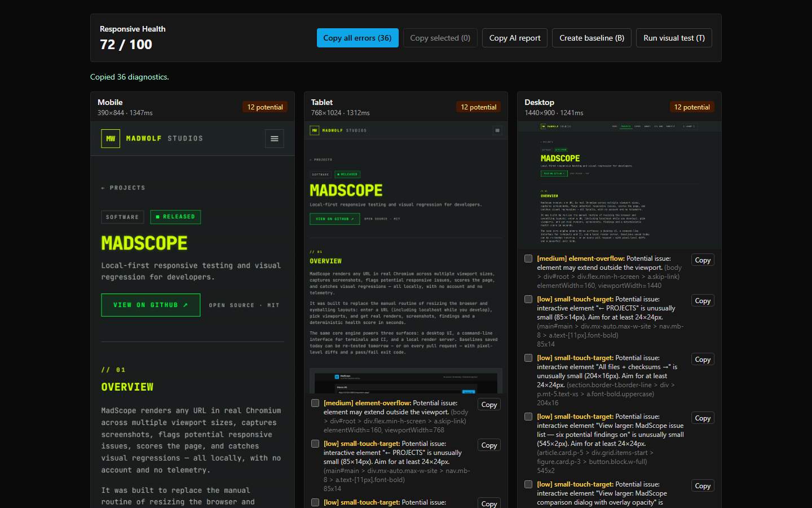Check Tablet element-overflow diagnostic checkbox

(315, 403)
